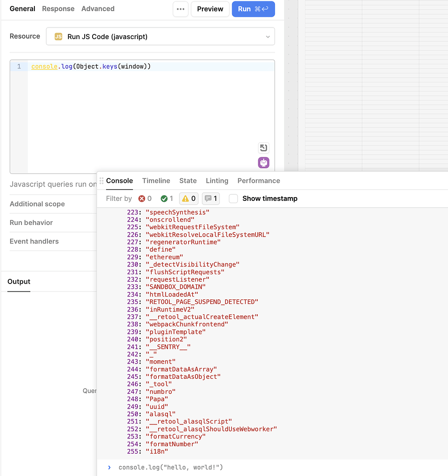The height and width of the screenshot is (476, 448).
Task: Expand the Run behavior section
Action: [31, 223]
